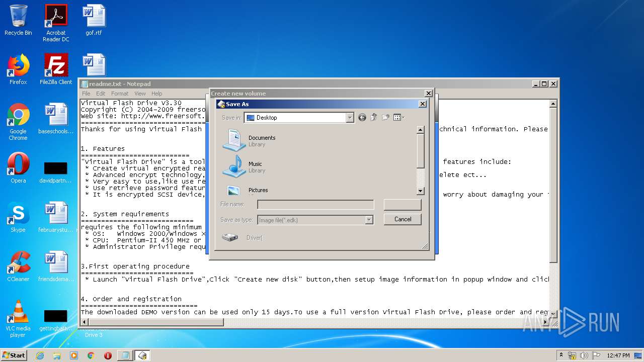Image resolution: width=644 pixels, height=362 pixels.
Task: Open the network tray icon
Action: pyautogui.click(x=572, y=355)
